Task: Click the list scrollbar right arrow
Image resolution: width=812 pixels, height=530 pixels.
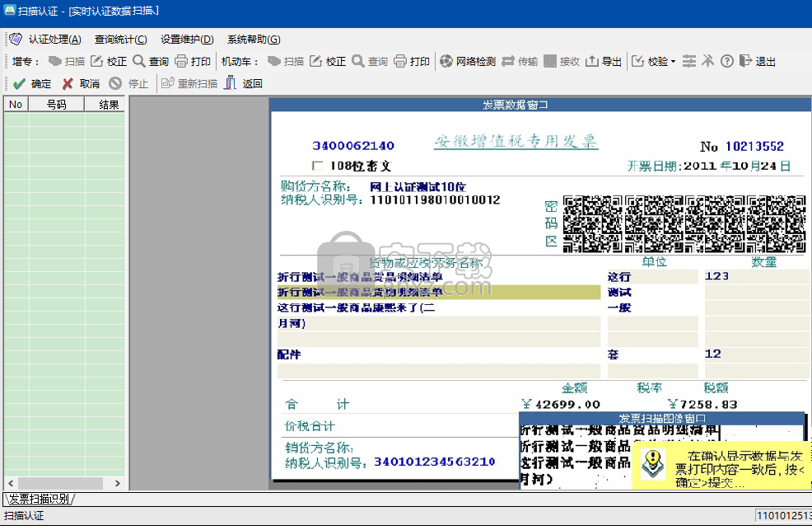Action: click(x=118, y=483)
